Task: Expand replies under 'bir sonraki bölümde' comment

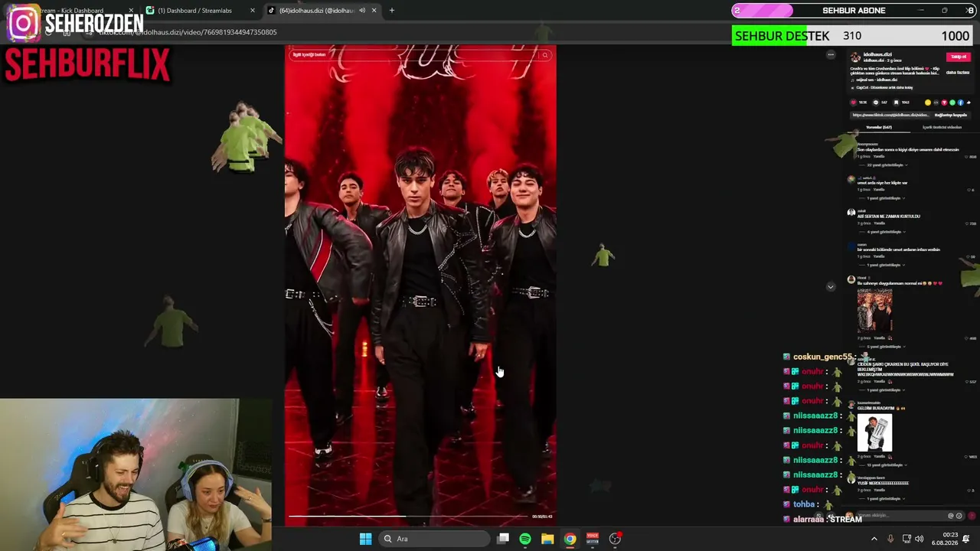Action: (884, 265)
